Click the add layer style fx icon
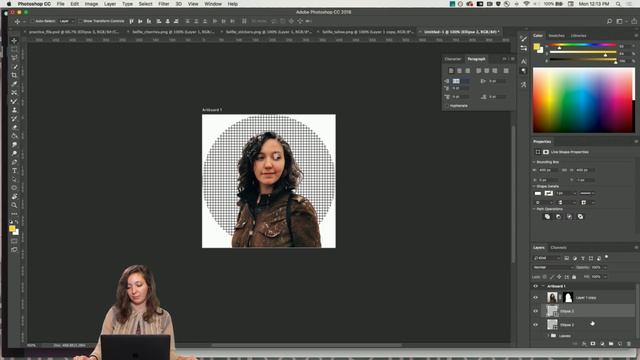 (584, 344)
